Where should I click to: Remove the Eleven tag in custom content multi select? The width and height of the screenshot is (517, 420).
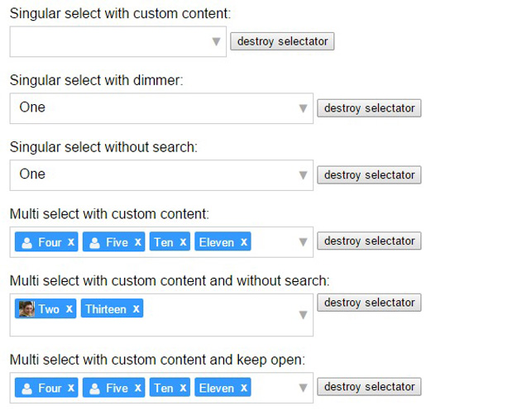pyautogui.click(x=243, y=242)
